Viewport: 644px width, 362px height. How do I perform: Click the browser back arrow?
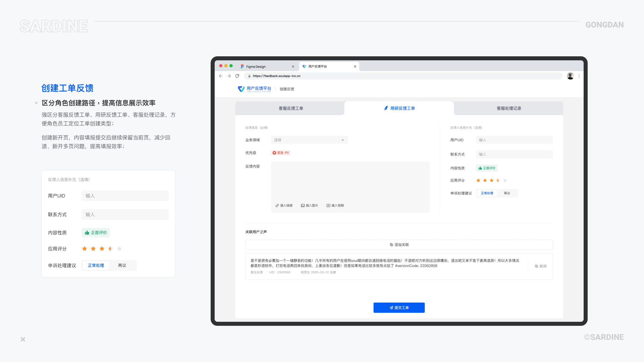tap(221, 76)
